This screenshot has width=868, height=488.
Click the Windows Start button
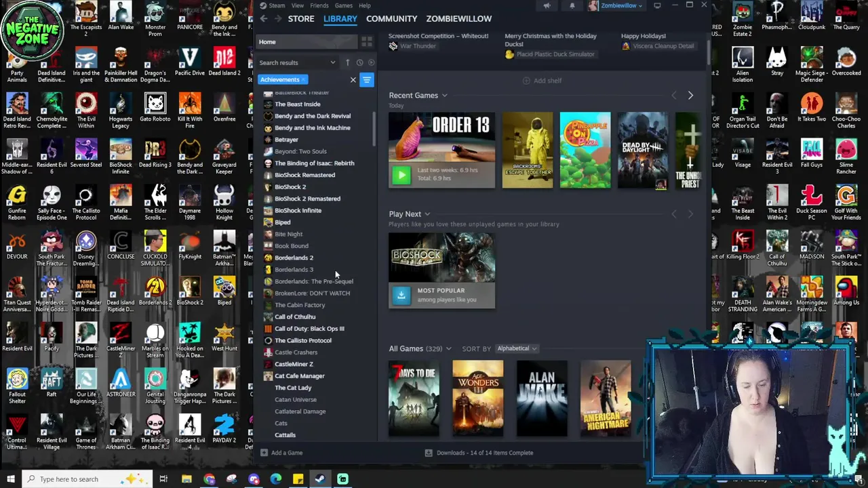coord(9,479)
